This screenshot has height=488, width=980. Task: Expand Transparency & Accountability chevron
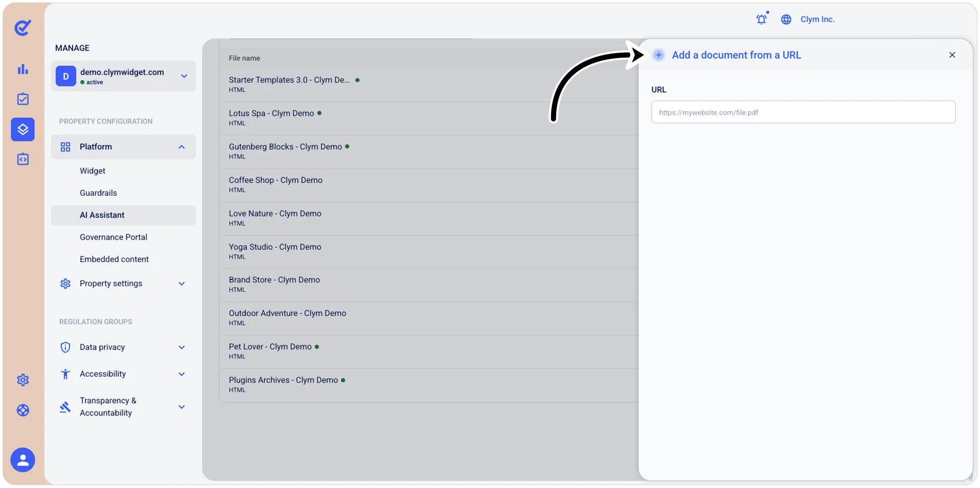click(181, 407)
